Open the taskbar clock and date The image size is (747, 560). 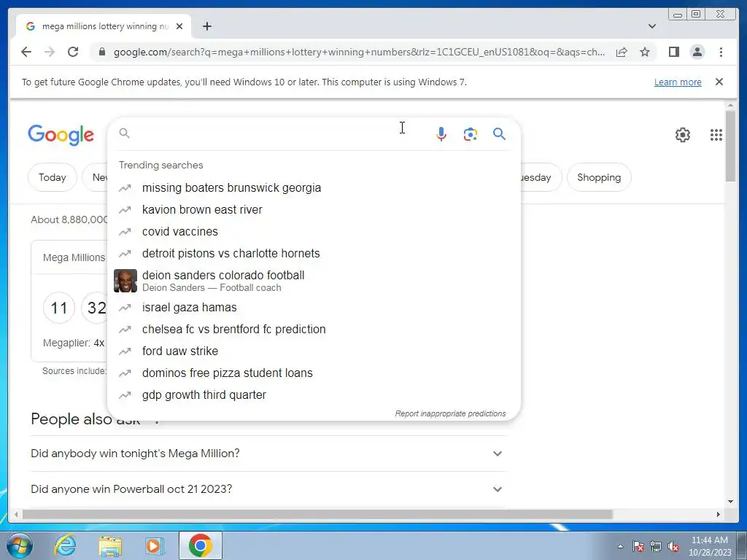[710, 546]
